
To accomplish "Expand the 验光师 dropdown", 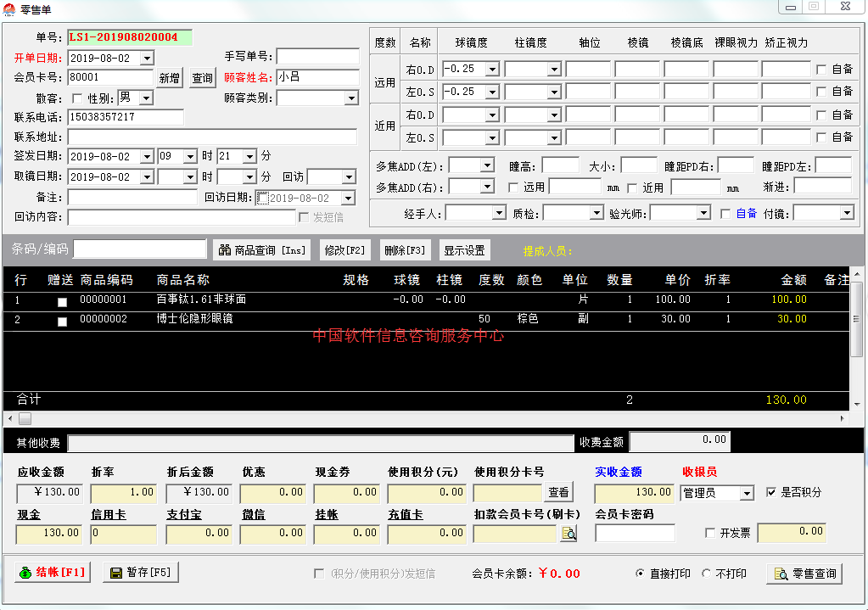I will tap(703, 213).
